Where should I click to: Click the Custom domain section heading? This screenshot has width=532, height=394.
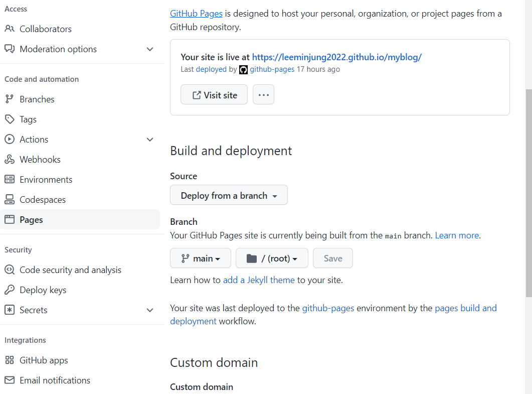click(x=214, y=362)
